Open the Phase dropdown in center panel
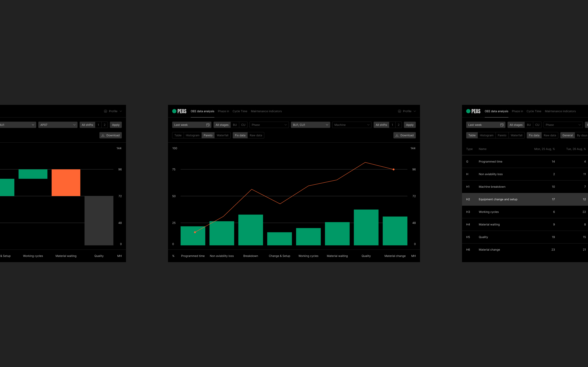The width and height of the screenshot is (588, 367). click(269, 125)
